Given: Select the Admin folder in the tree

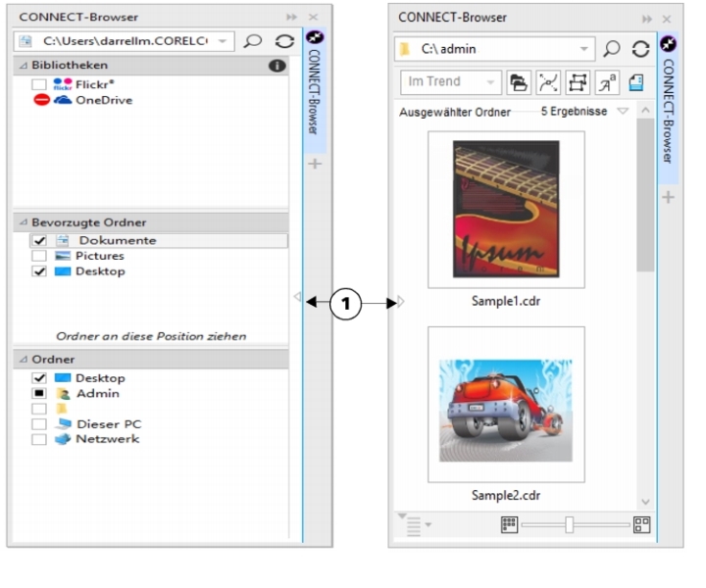Looking at the screenshot, I should pos(97,393).
